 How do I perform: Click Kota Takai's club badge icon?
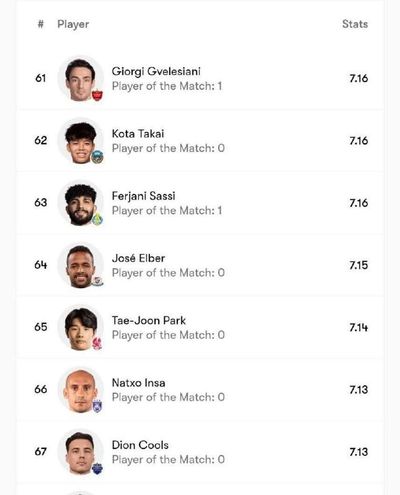pyautogui.click(x=97, y=157)
